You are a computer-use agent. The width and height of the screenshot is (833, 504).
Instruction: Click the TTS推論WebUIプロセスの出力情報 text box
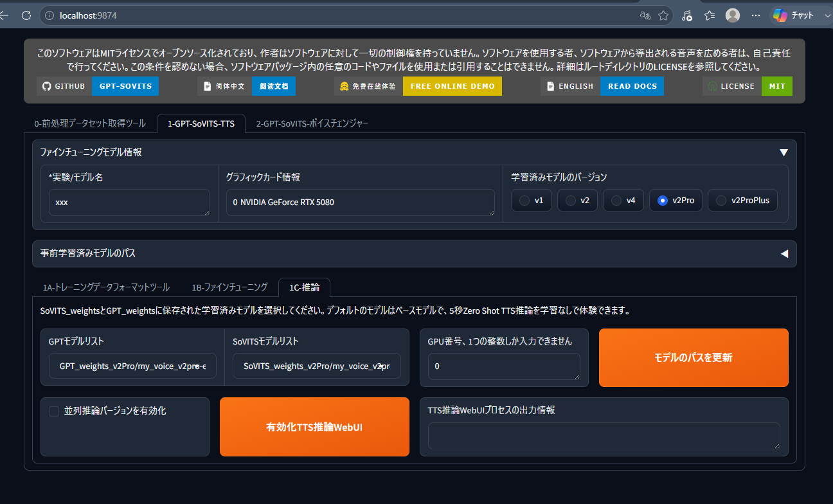coord(604,436)
